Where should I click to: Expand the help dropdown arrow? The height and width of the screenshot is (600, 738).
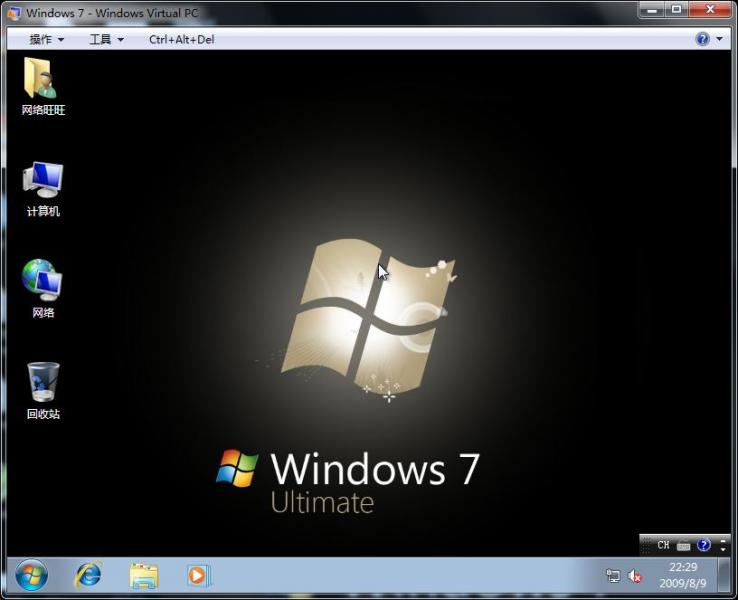[719, 39]
